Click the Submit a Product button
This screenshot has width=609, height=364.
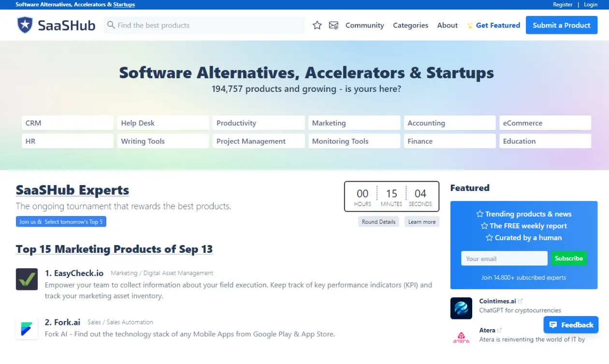click(562, 25)
